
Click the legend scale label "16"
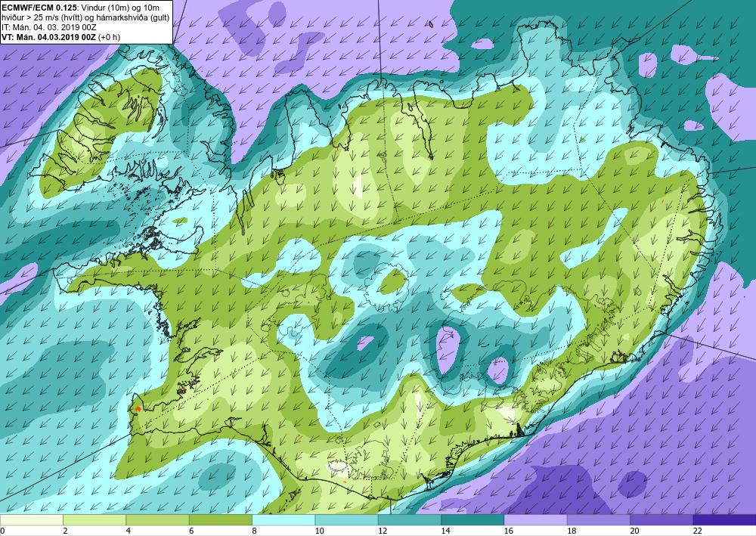[x=509, y=531]
